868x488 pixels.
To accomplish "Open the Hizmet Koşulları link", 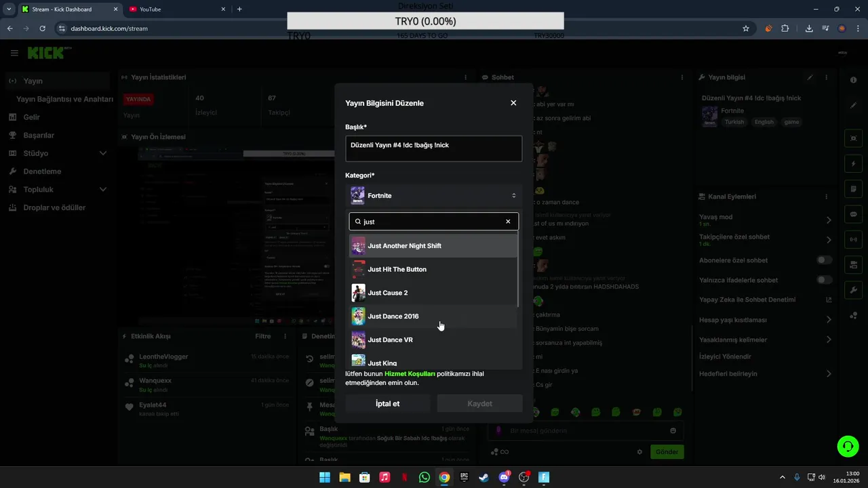I will click(410, 373).
